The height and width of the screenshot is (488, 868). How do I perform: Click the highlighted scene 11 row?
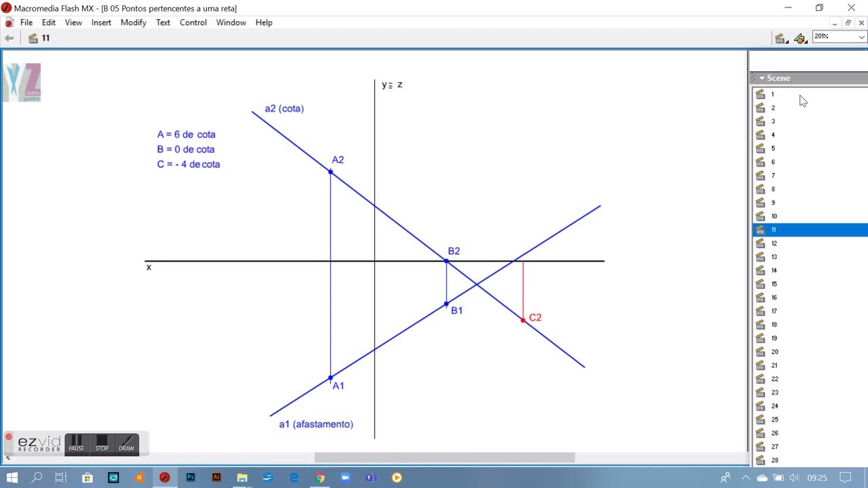(810, 230)
